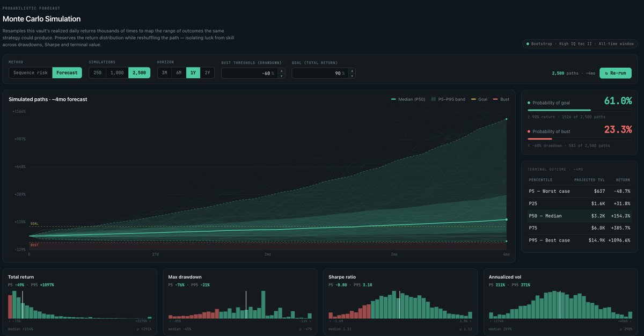644x336 pixels.
Task: Open the Max drawdown histogram card
Action: [240, 301]
